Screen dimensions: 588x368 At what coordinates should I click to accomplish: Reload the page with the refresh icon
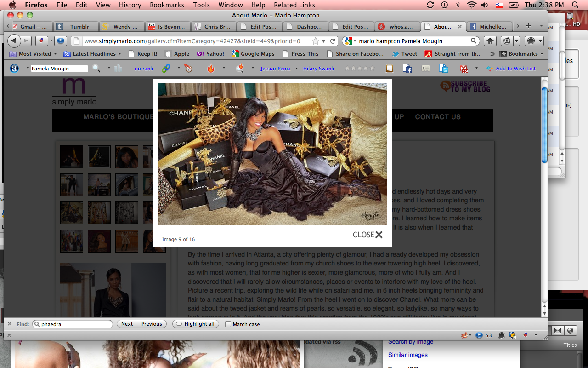[334, 41]
